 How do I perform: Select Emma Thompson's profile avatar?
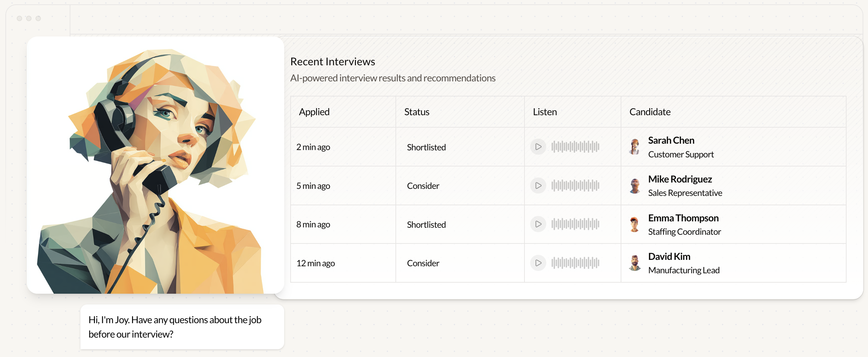(635, 224)
